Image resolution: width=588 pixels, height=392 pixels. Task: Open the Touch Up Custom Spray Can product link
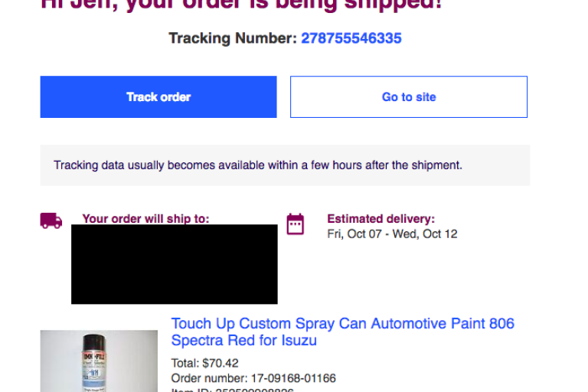point(342,324)
